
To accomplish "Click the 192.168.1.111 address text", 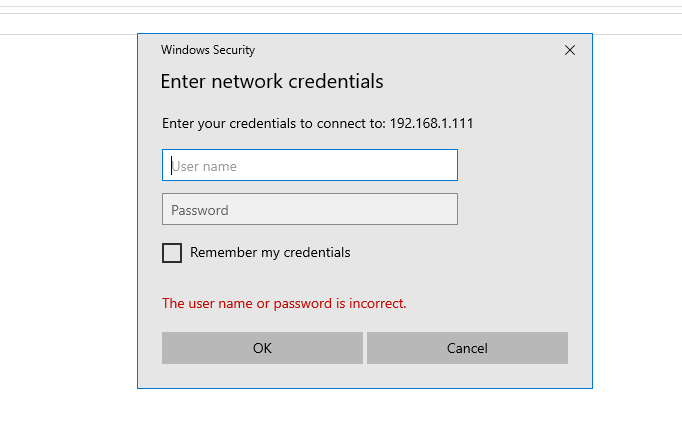I will (431, 123).
